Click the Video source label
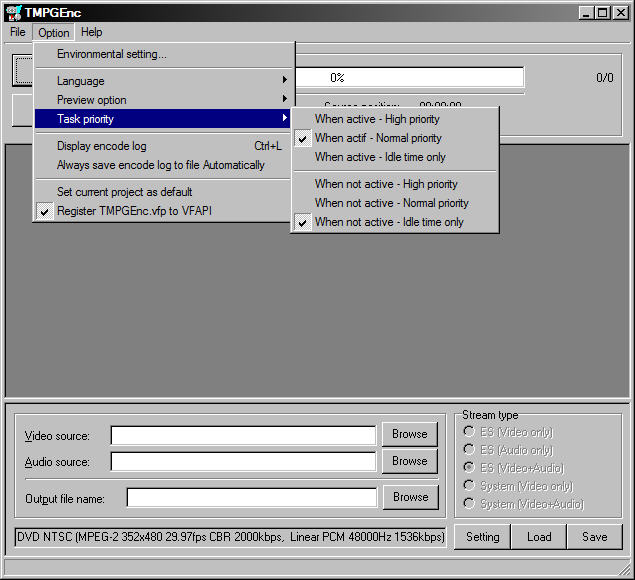Viewport: 635px width, 580px height. click(57, 436)
